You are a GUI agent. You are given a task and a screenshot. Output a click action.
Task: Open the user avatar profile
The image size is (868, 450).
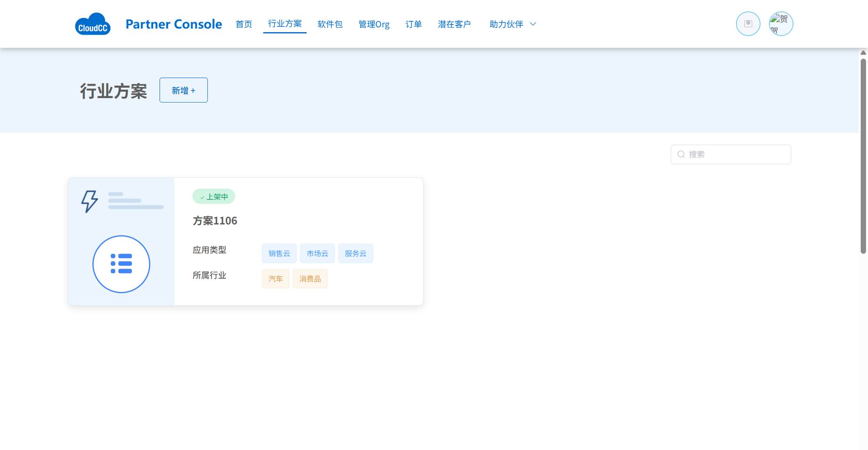[x=781, y=24]
